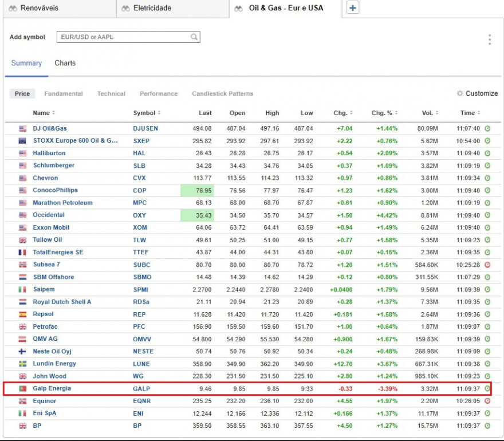The width and height of the screenshot is (504, 441).
Task: Click the red clock icon for Subsea 7
Action: 487,265
